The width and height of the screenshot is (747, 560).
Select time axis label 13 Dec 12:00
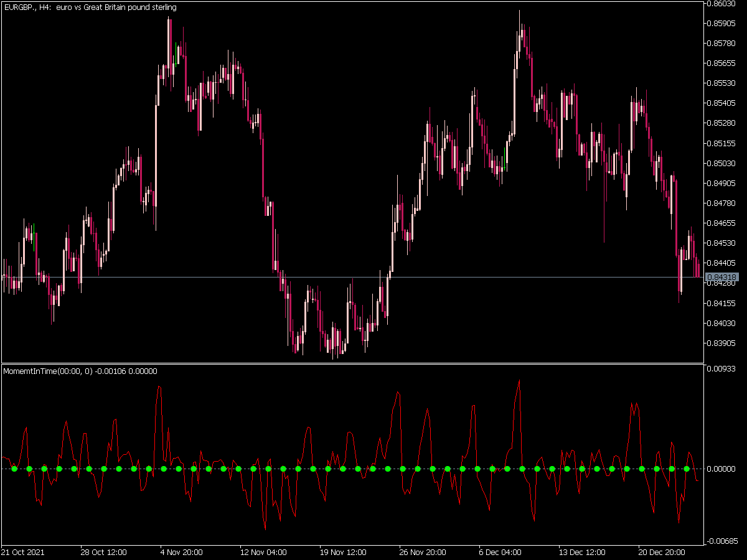(x=582, y=553)
